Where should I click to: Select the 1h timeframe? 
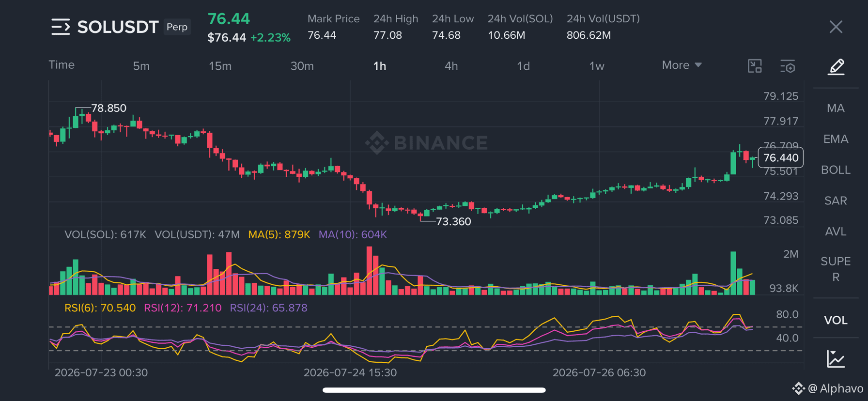[x=380, y=66]
